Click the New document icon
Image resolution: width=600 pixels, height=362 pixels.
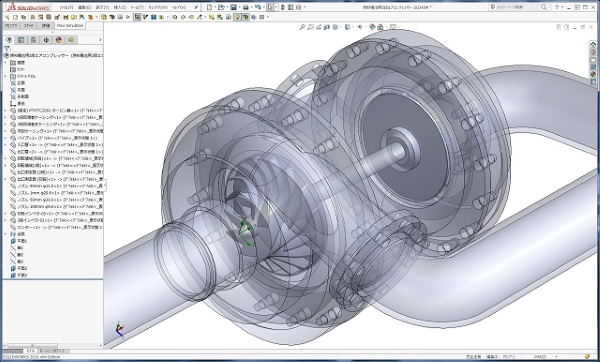pos(209,7)
